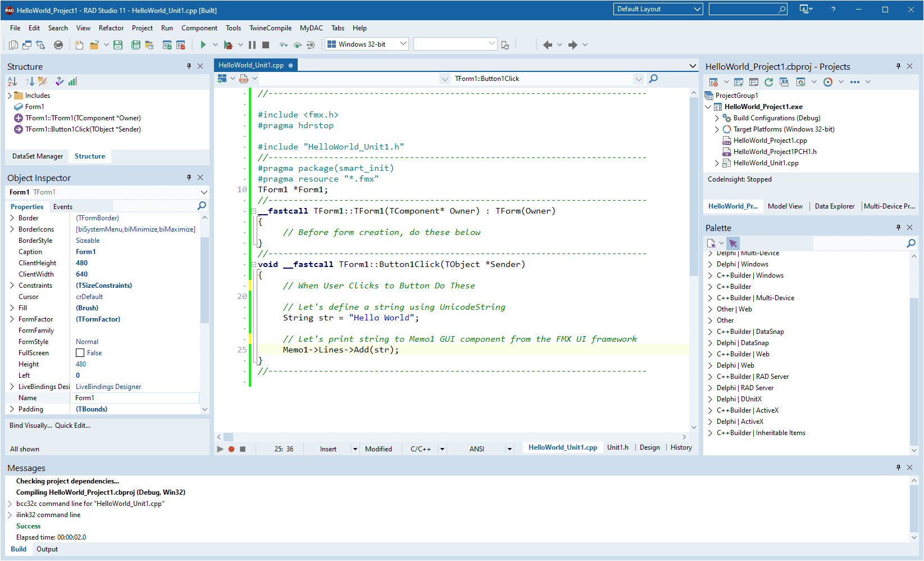Open the Model View tab

(x=785, y=206)
